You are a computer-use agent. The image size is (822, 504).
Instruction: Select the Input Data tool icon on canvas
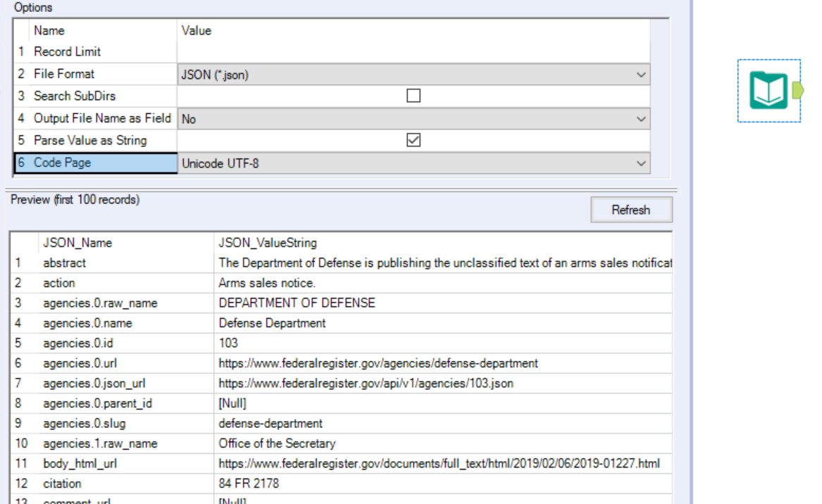point(768,90)
